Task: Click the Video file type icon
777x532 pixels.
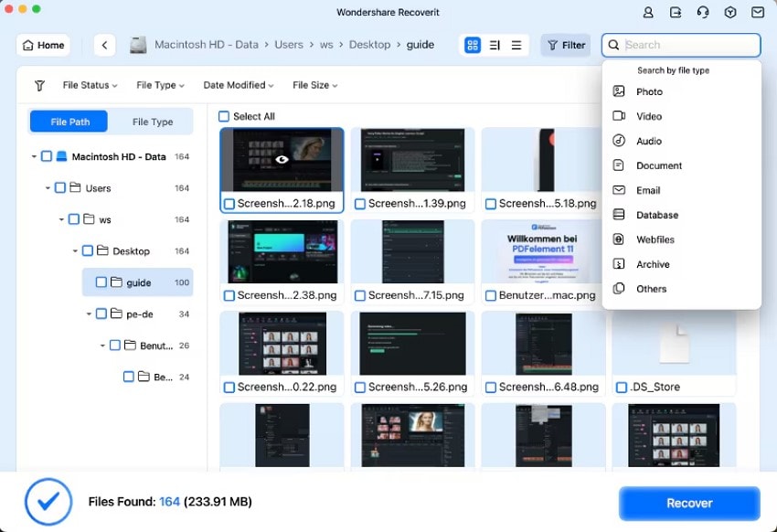Action: click(619, 116)
